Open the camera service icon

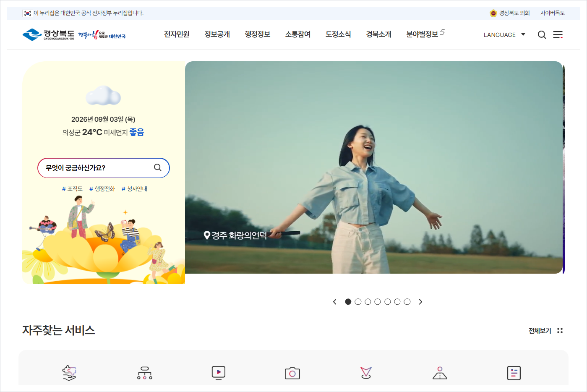pyautogui.click(x=292, y=373)
